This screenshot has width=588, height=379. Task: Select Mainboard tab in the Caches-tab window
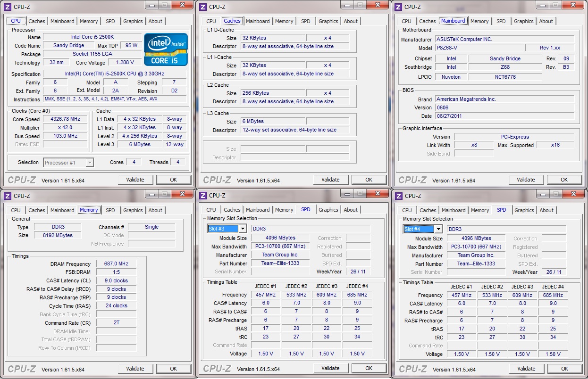pos(258,21)
